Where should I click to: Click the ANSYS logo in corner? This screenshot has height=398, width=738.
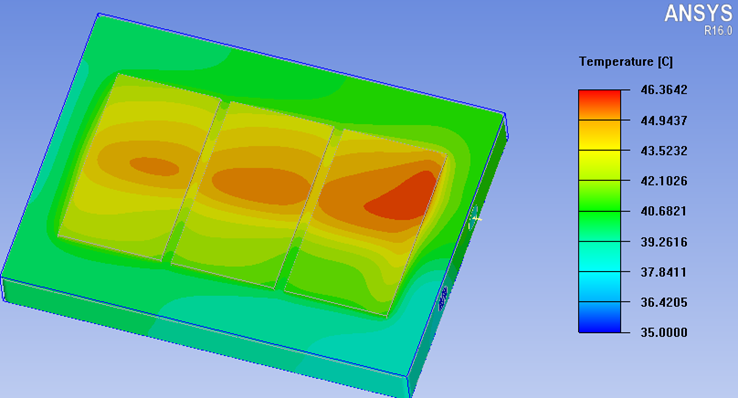[698, 14]
